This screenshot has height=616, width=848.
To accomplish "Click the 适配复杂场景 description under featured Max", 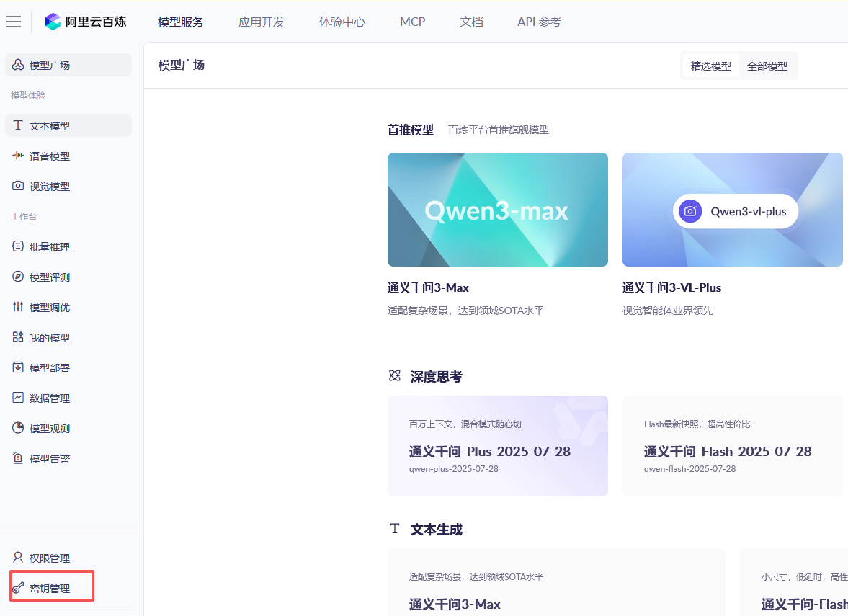I will pyautogui.click(x=465, y=311).
